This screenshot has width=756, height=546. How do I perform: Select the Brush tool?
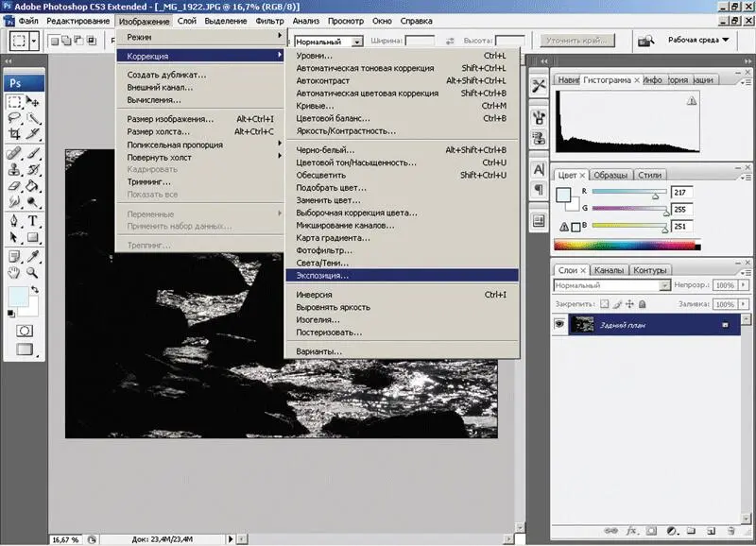point(32,154)
